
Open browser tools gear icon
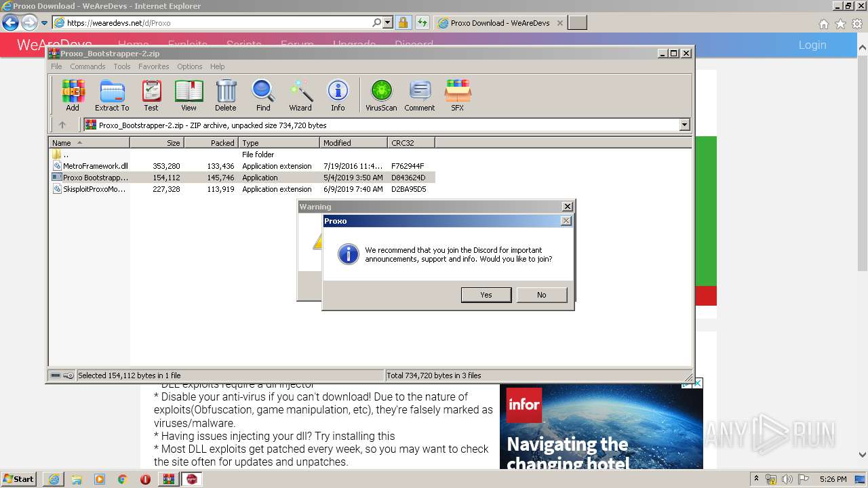[857, 24]
